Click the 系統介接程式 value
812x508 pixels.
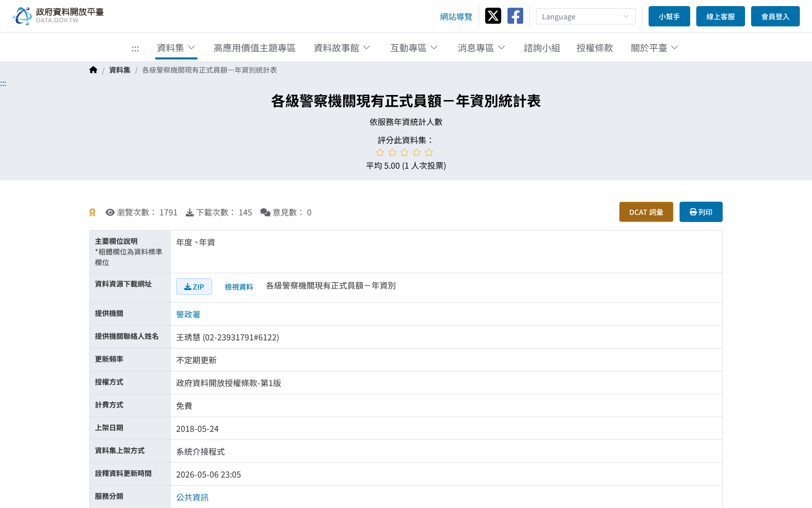point(200,452)
